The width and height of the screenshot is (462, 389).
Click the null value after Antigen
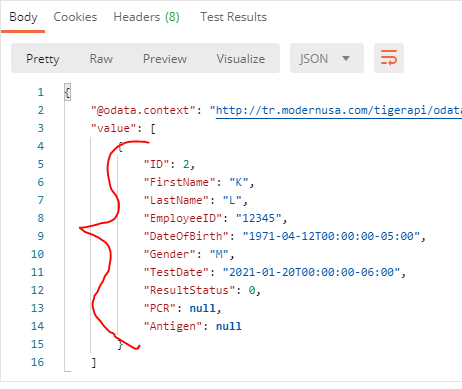pos(229,326)
